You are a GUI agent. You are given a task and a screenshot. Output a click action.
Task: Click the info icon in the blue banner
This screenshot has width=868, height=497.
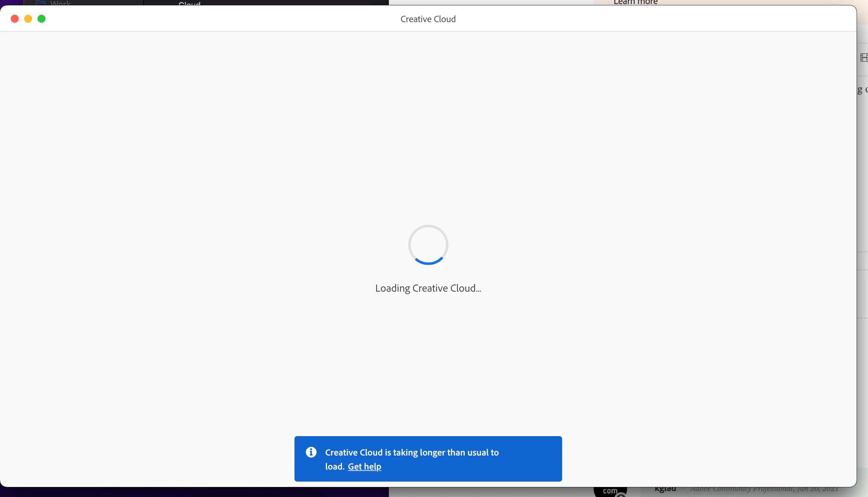click(x=311, y=452)
